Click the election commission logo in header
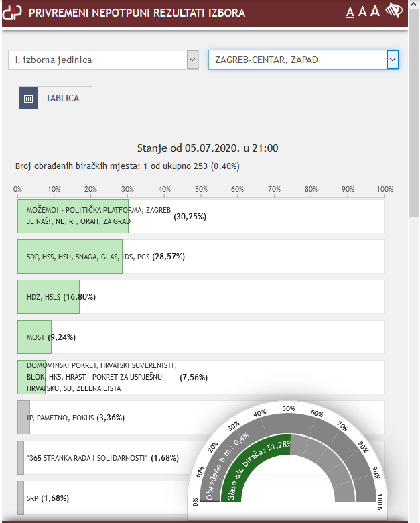Image resolution: width=420 pixels, height=523 pixels. pyautogui.click(x=13, y=13)
